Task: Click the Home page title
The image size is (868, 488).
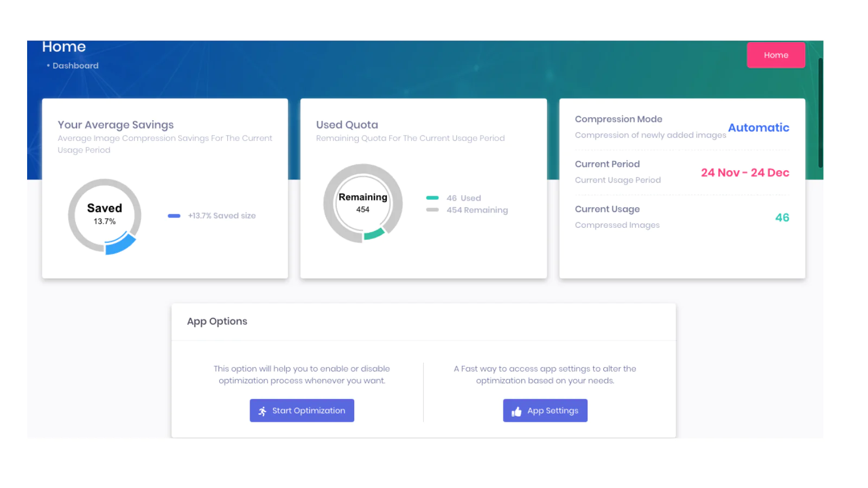Action: pyautogui.click(x=64, y=47)
